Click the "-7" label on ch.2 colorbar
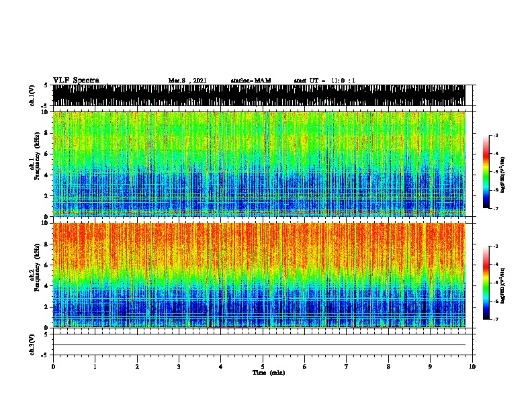The height and width of the screenshot is (411, 532). click(x=495, y=320)
